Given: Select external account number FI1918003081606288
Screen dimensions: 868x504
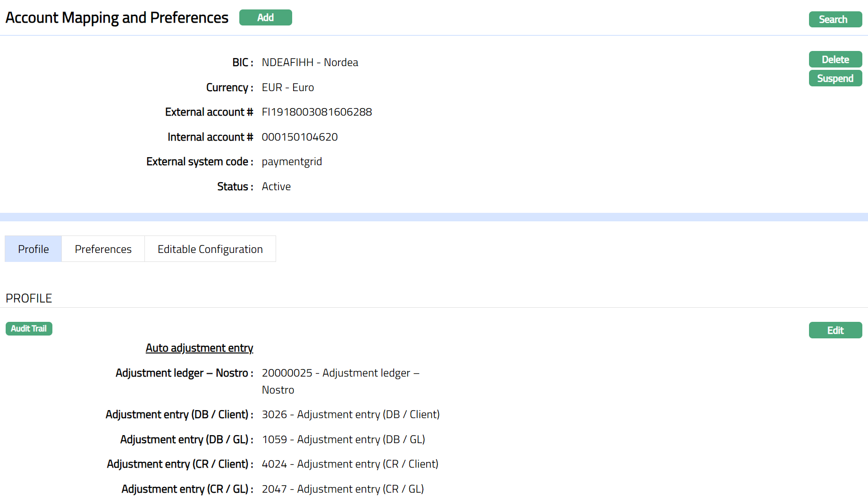Looking at the screenshot, I should (317, 112).
